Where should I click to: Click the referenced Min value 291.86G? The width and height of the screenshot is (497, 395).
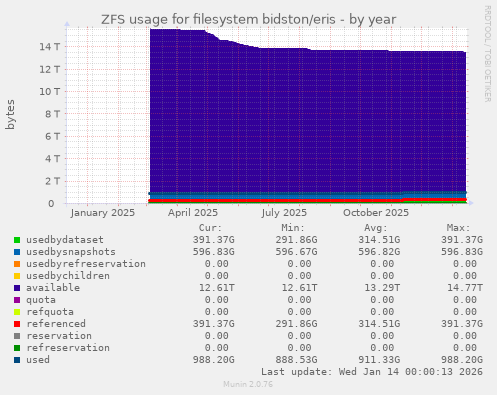tap(296, 324)
